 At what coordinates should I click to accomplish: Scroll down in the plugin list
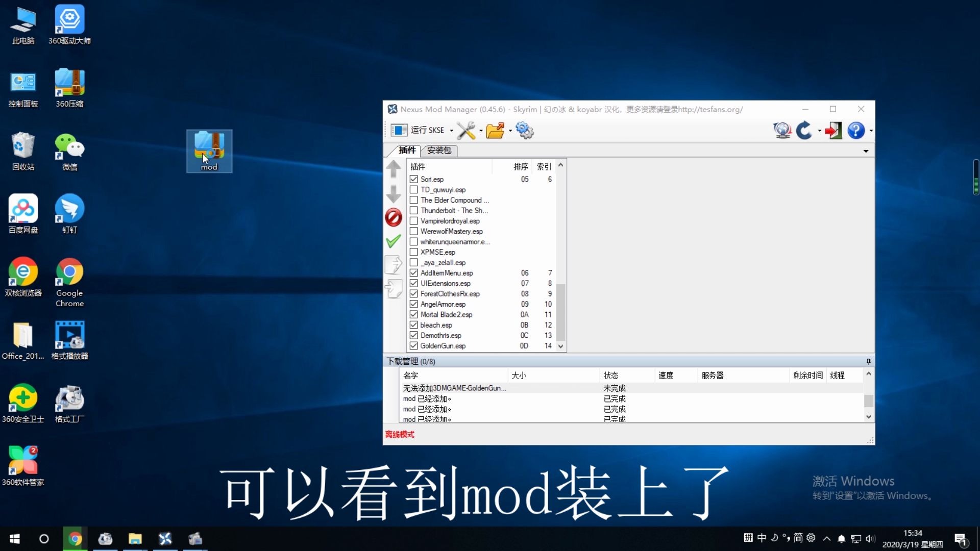560,345
